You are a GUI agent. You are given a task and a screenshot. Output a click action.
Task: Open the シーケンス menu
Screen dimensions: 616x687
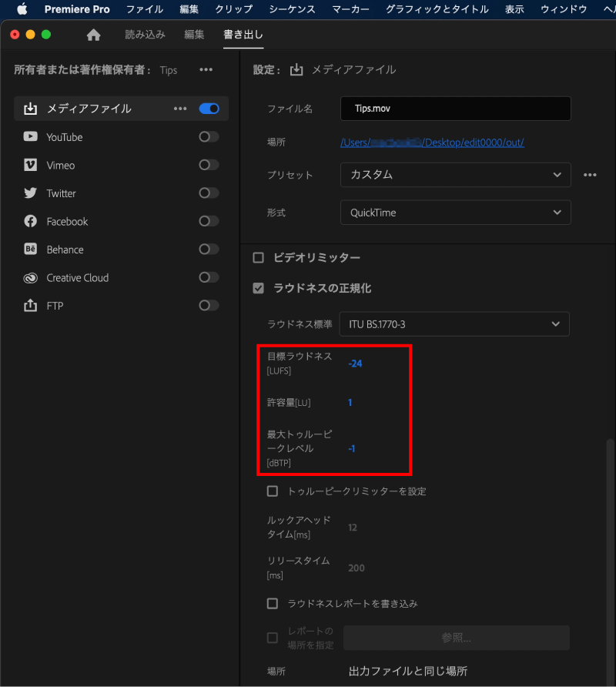(x=292, y=9)
